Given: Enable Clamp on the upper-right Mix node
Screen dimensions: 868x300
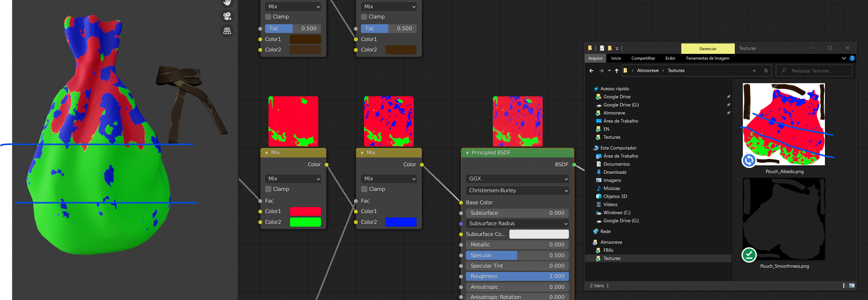Looking at the screenshot, I should 364,17.
